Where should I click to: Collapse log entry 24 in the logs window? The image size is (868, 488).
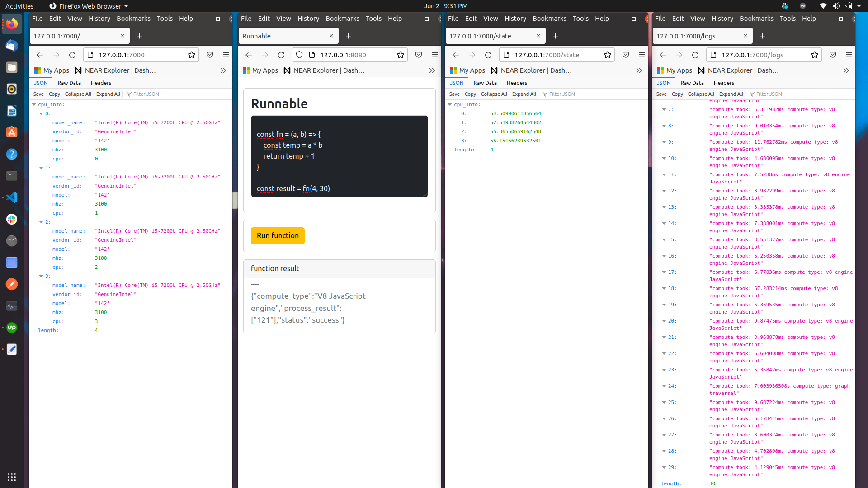(664, 386)
